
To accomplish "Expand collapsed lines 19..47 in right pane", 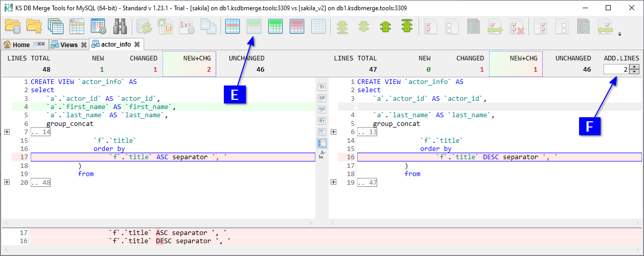I will (x=333, y=182).
